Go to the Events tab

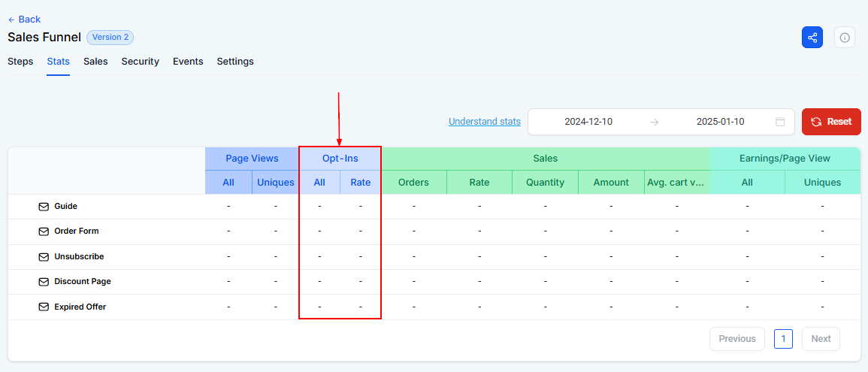click(x=188, y=62)
